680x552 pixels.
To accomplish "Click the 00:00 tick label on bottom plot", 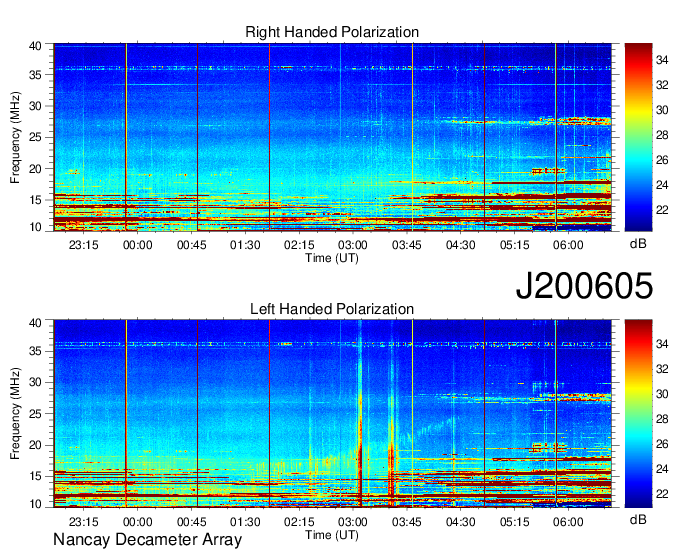I will [x=137, y=522].
